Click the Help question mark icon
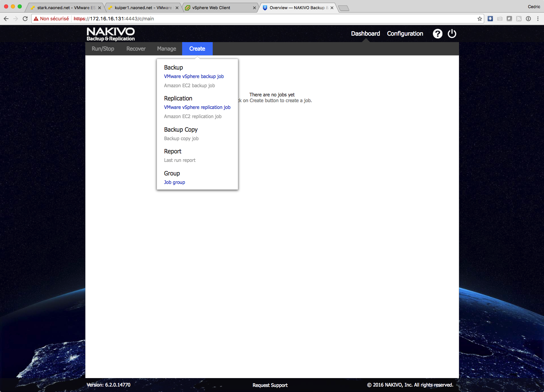Viewport: 544px width, 392px height. (437, 34)
